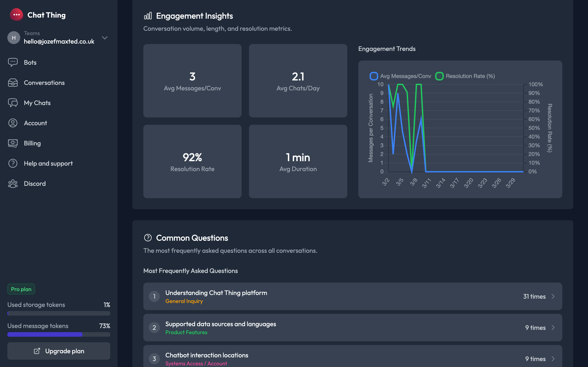Expand the Supported data sources question
The width and height of the screenshot is (588, 367).
pos(352,328)
